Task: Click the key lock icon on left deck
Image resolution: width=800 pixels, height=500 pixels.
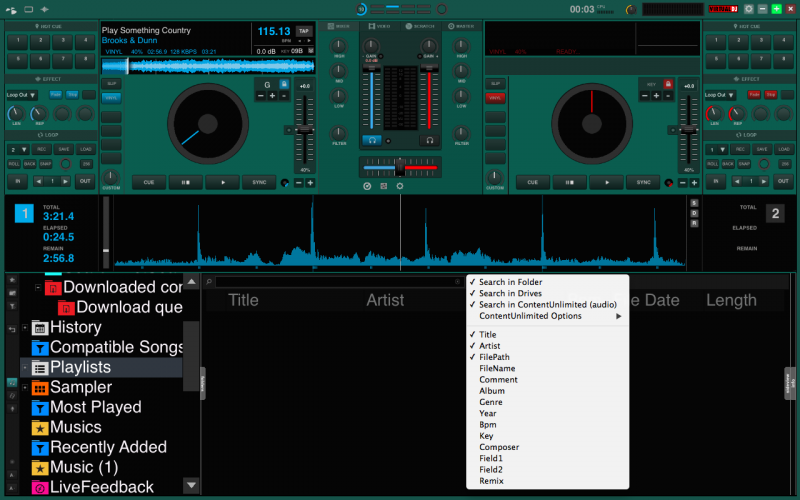Action: [x=284, y=84]
